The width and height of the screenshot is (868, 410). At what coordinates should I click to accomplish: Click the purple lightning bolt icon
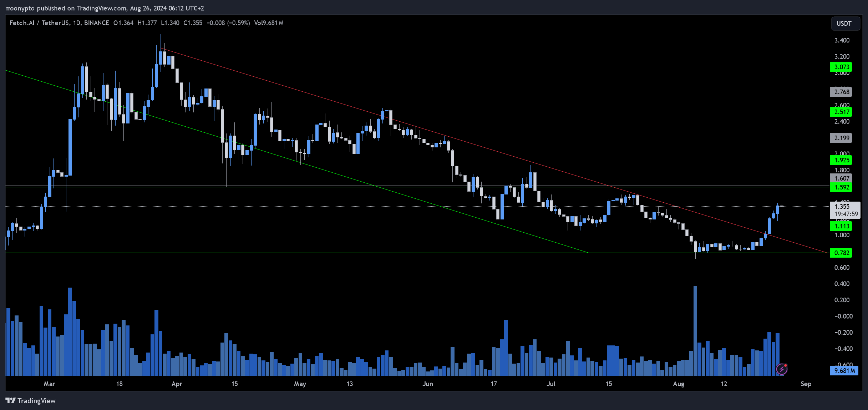(782, 369)
